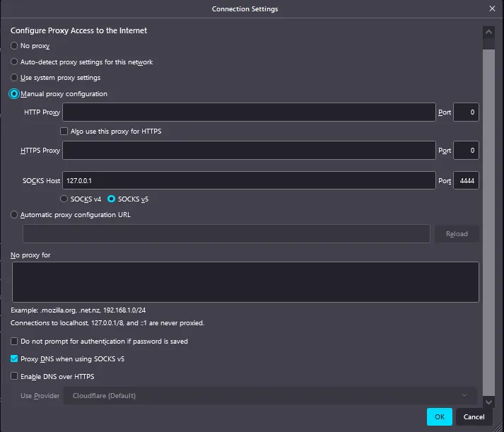The image size is (504, 432).
Task: Click the HTTP Proxy text field
Action: 249,112
